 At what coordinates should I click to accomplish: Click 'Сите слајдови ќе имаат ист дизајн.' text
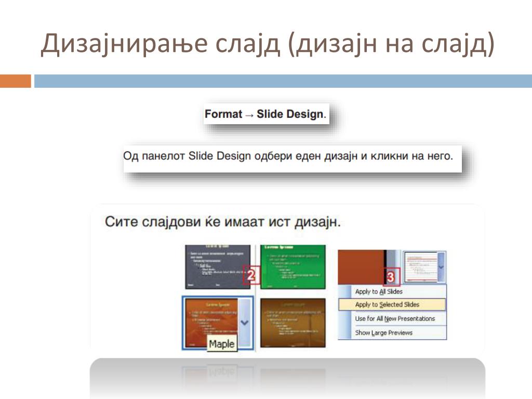pyautogui.click(x=222, y=222)
